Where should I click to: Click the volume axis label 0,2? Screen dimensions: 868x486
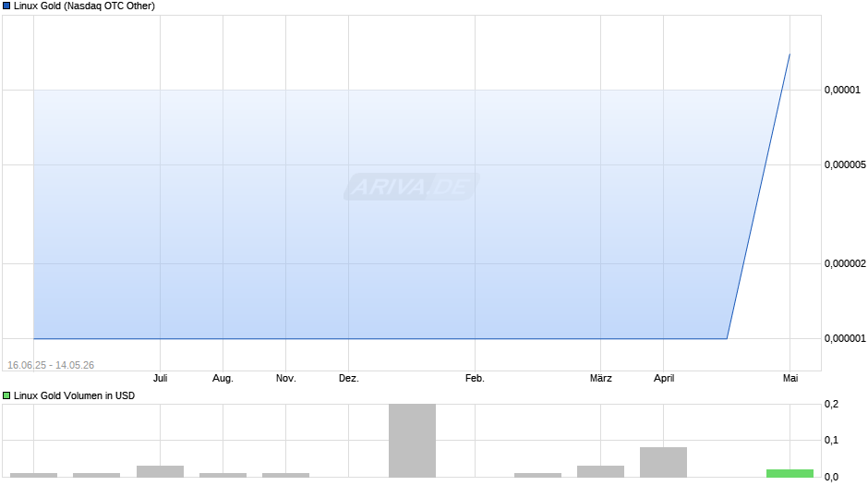coord(831,405)
